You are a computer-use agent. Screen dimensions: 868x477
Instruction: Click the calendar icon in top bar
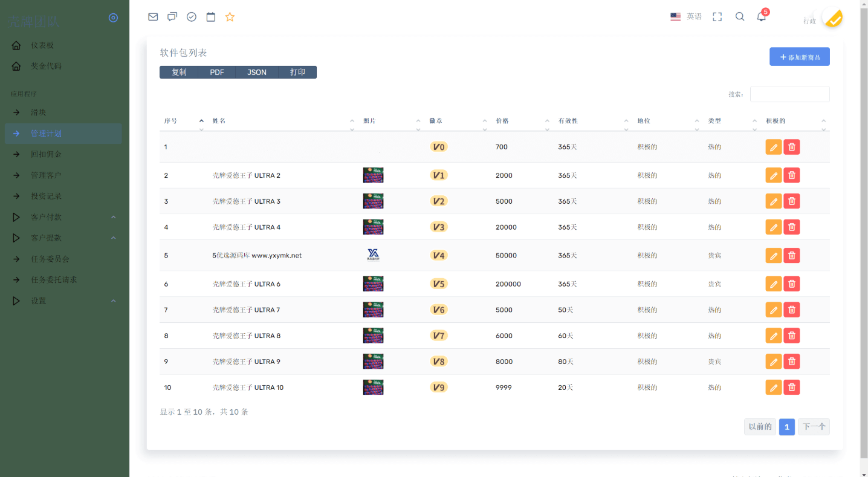coord(211,17)
